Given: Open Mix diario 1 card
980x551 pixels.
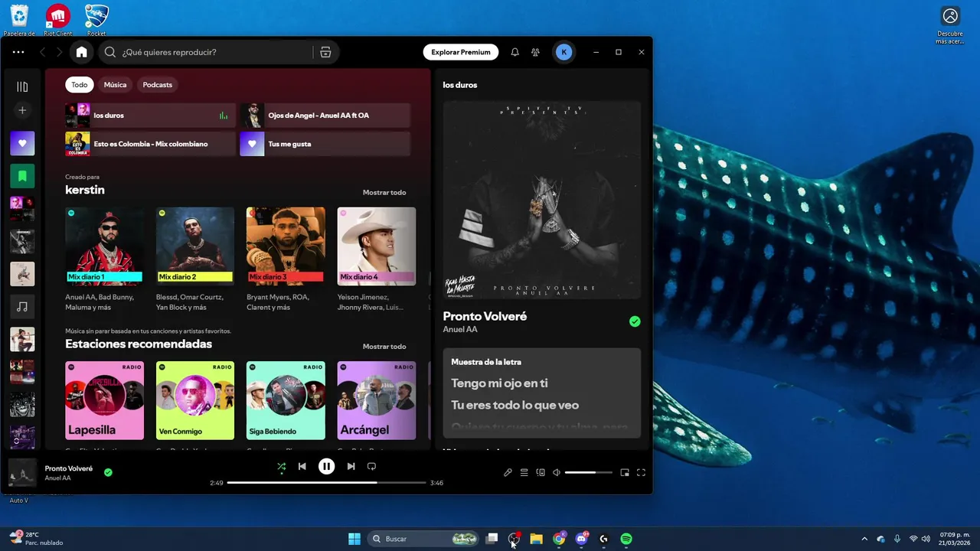Looking at the screenshot, I should point(104,259).
